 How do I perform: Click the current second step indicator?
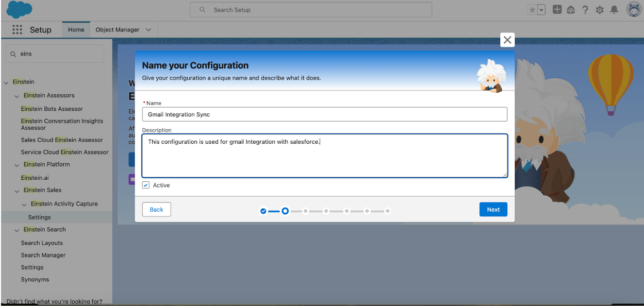click(285, 211)
